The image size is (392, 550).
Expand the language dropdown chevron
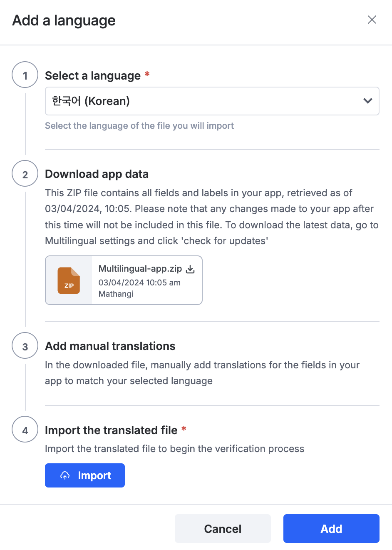(367, 101)
